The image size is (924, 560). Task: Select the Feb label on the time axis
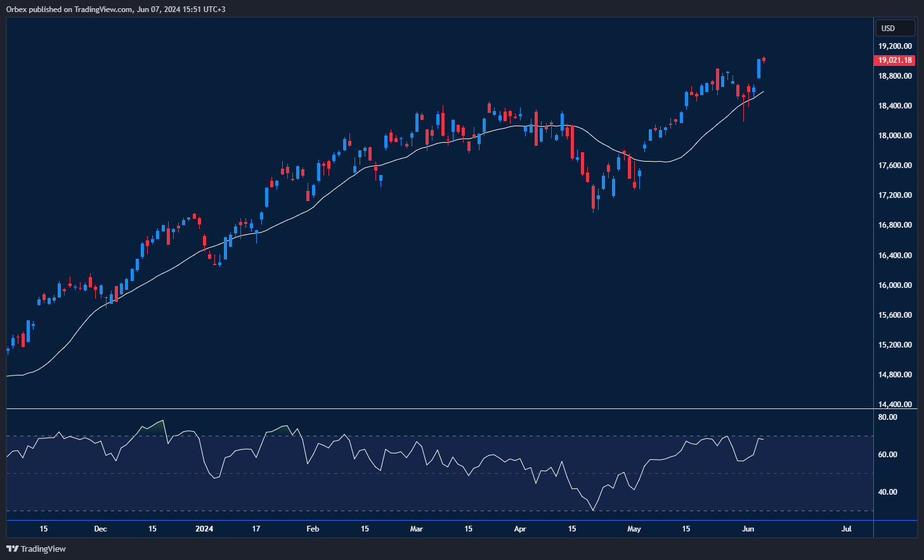point(313,529)
